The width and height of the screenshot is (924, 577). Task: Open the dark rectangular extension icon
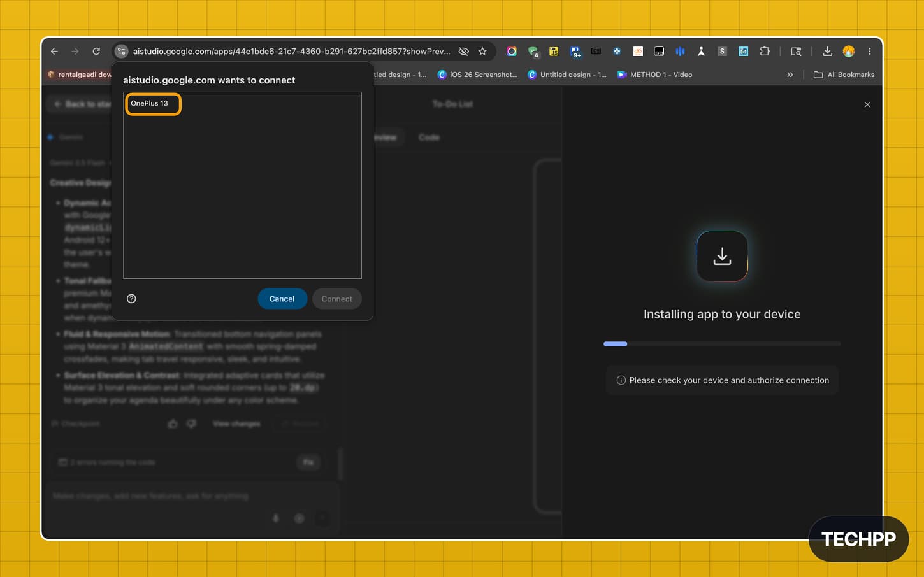596,52
